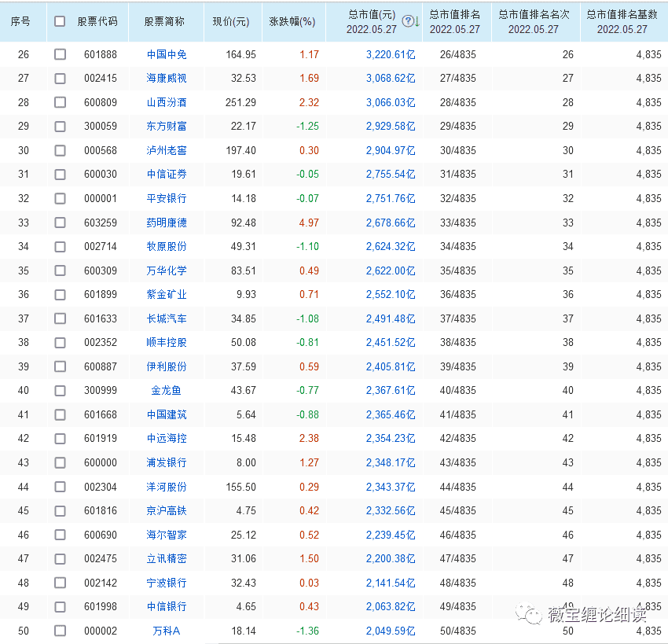Sort by the 现价(元) column header
The width and height of the screenshot is (668, 644).
[x=231, y=22]
